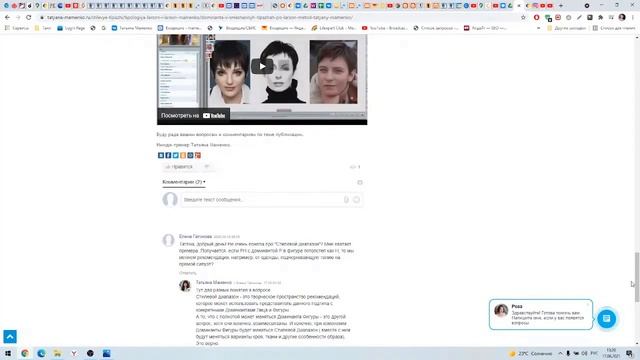Image resolution: width=640 pixels, height=360 pixels.
Task: Click 'Ответить' under Елена's comment
Action: pos(187,272)
